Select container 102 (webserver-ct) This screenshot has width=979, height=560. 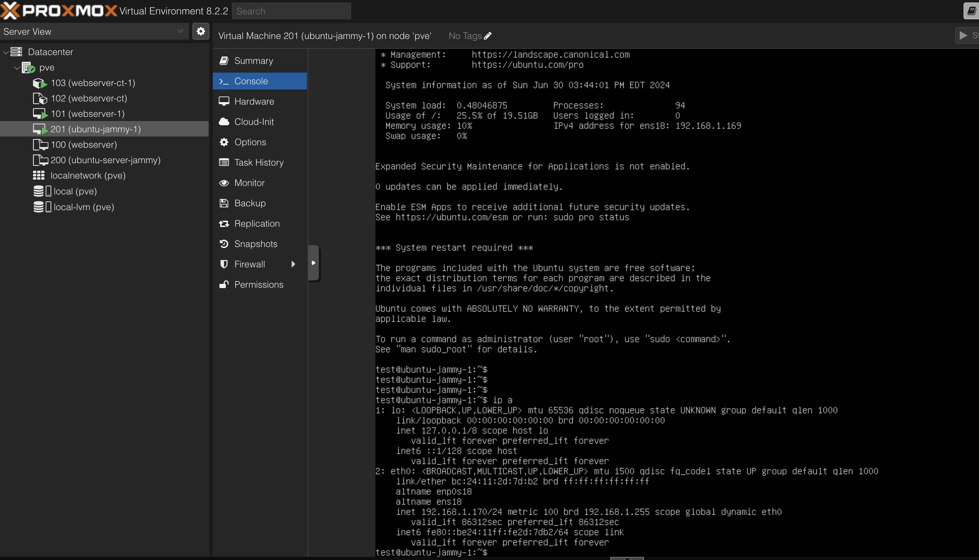coord(89,98)
